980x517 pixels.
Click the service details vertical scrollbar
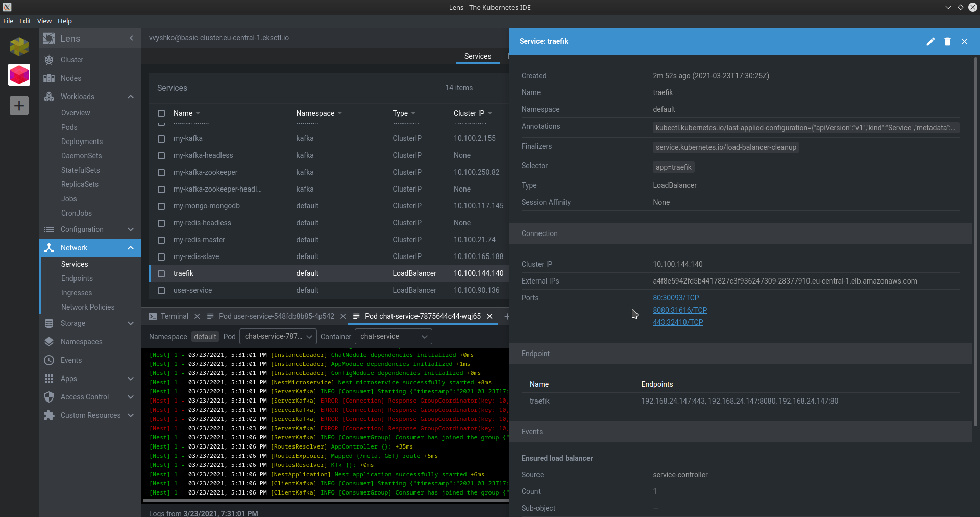pos(976,241)
